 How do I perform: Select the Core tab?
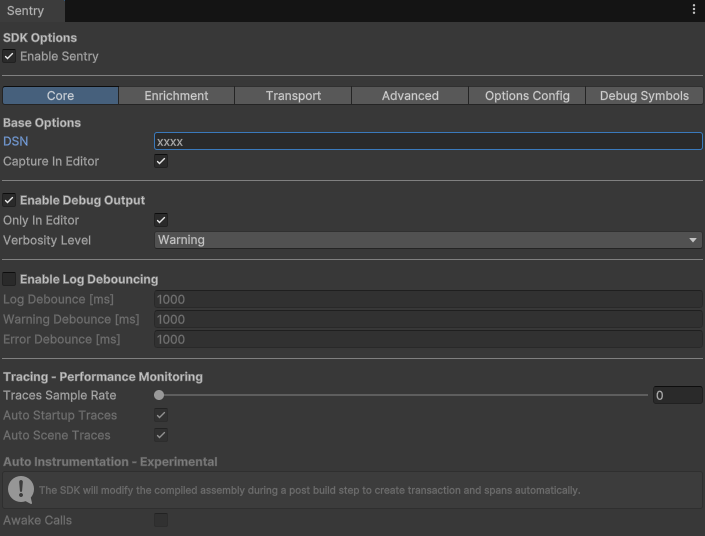(60, 96)
